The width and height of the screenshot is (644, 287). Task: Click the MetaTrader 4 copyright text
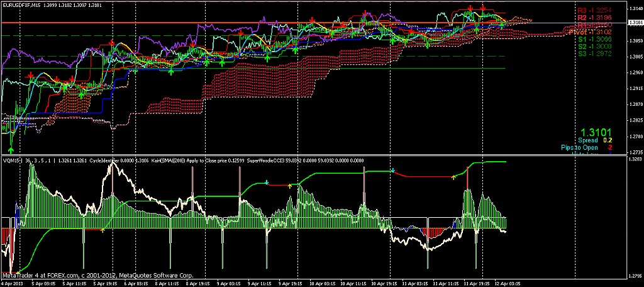(97, 276)
